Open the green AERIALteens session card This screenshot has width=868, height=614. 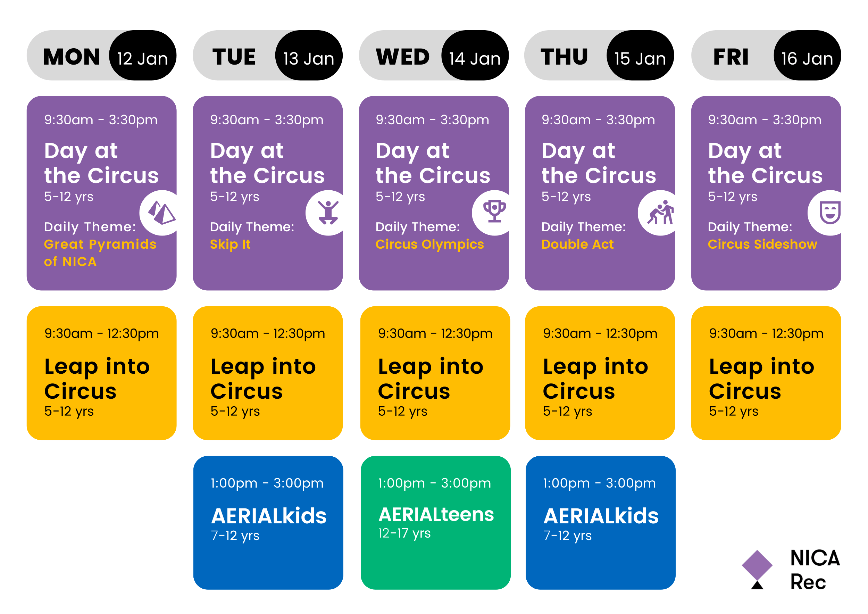(435, 523)
